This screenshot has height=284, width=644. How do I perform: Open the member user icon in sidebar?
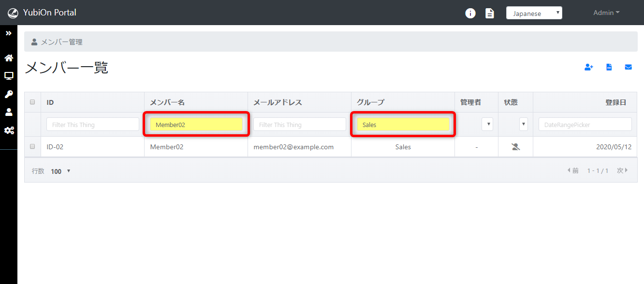(x=9, y=112)
